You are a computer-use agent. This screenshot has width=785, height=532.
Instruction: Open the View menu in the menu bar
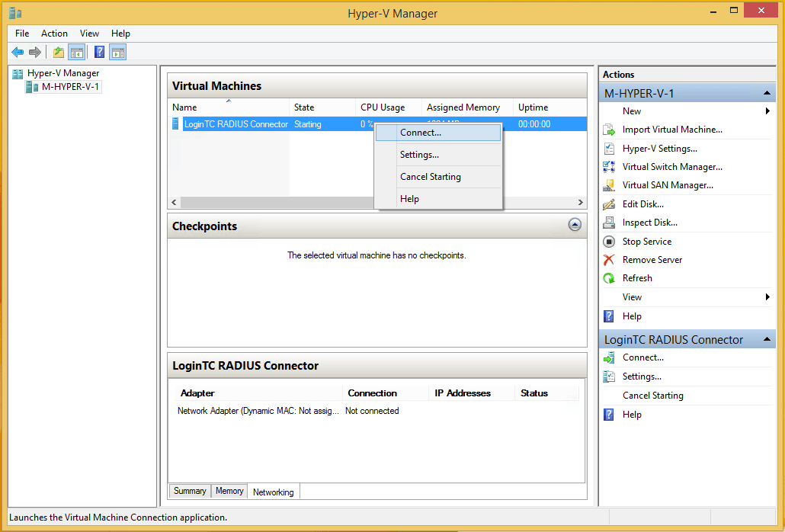pos(89,34)
